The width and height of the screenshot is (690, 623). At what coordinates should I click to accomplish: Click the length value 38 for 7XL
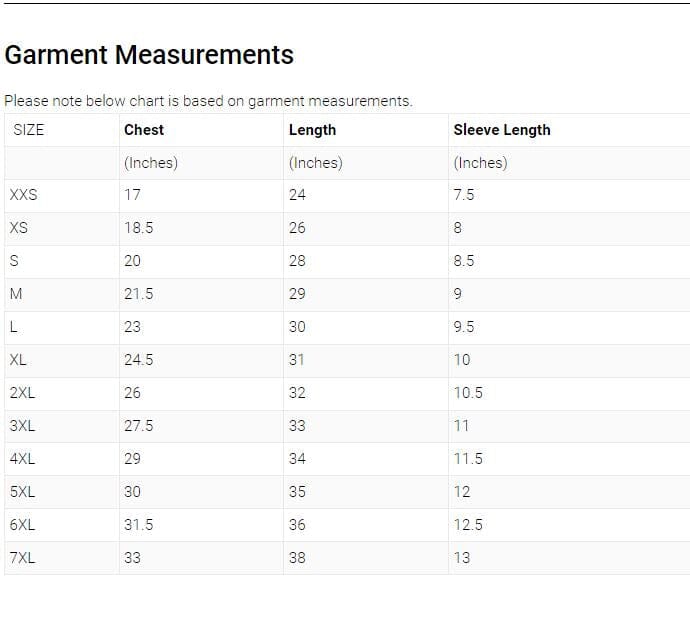coord(297,558)
